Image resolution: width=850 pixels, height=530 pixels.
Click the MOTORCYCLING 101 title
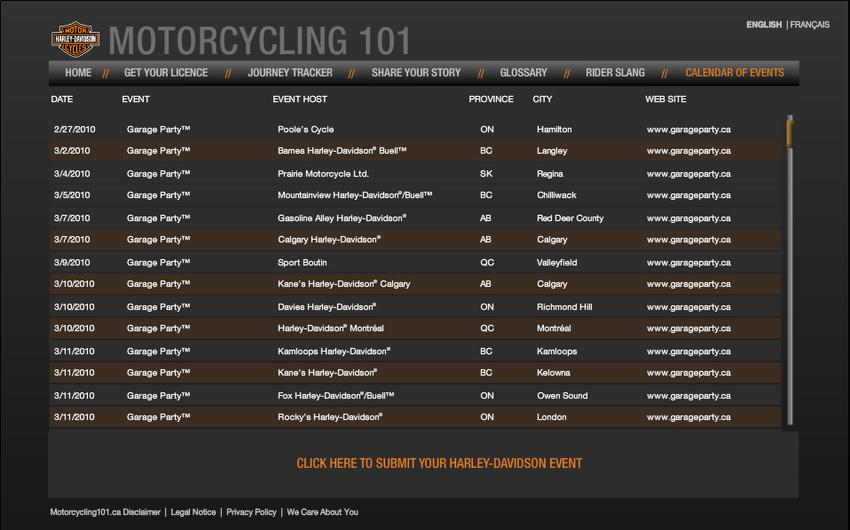(x=260, y=41)
